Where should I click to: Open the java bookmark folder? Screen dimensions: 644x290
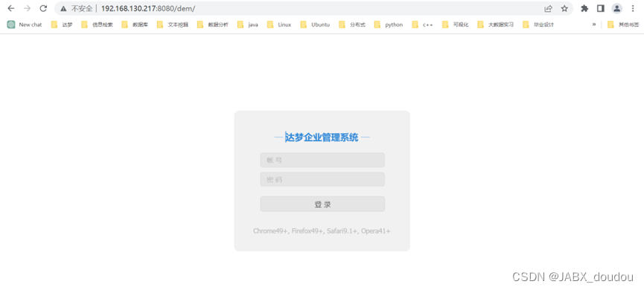coord(248,25)
